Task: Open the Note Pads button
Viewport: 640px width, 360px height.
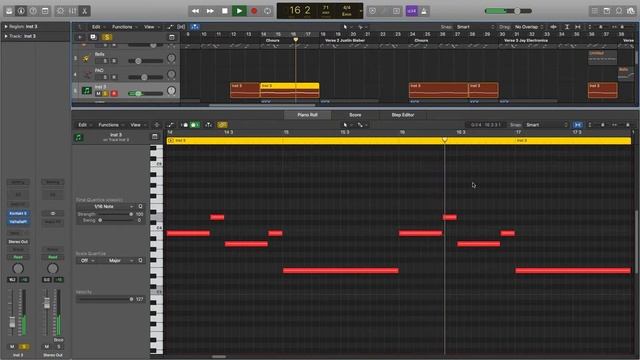Action: pos(607,11)
